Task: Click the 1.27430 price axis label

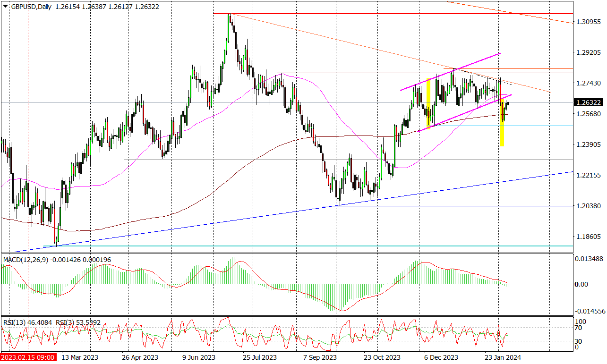Action: tap(589, 84)
